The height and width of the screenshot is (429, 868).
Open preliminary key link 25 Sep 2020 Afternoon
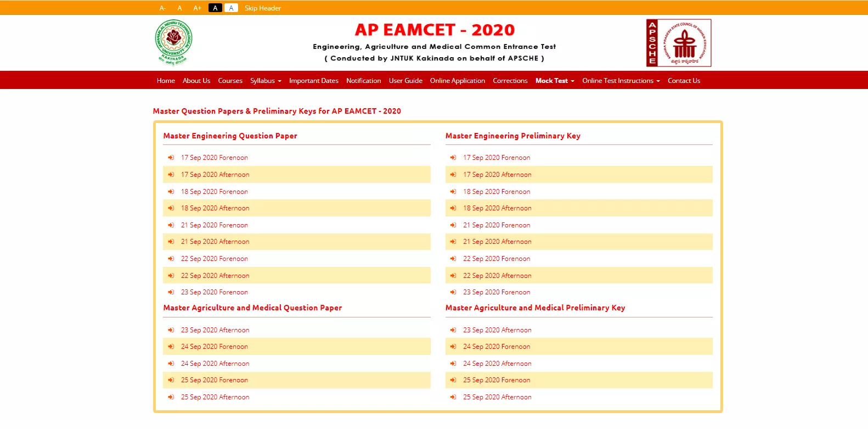click(497, 397)
